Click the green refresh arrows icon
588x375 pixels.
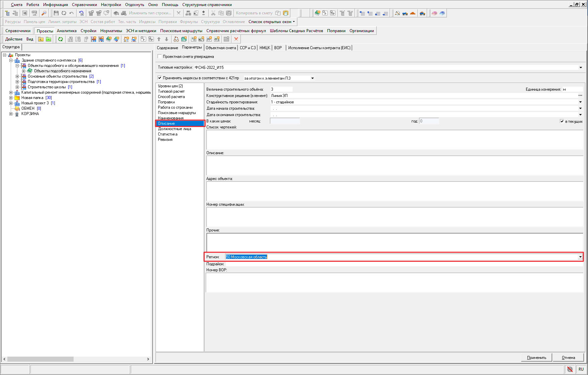[60, 39]
